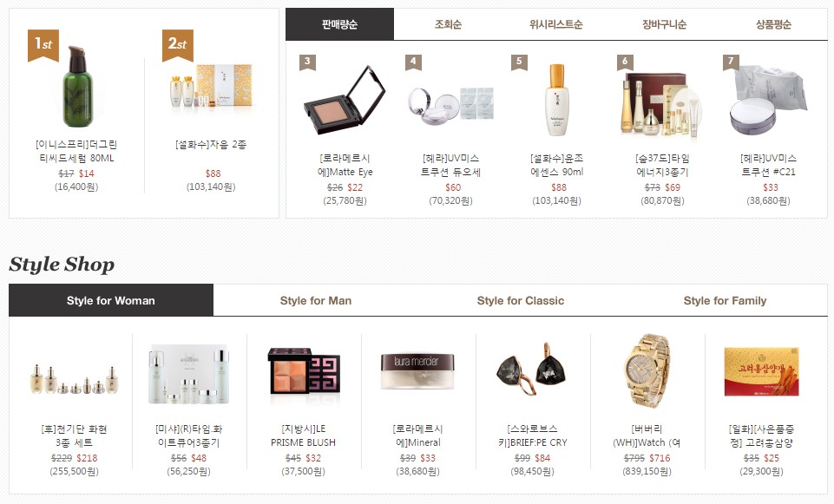Screen dimensions: 834x504
Task: Switch to the Style for Family tab
Action: [725, 300]
